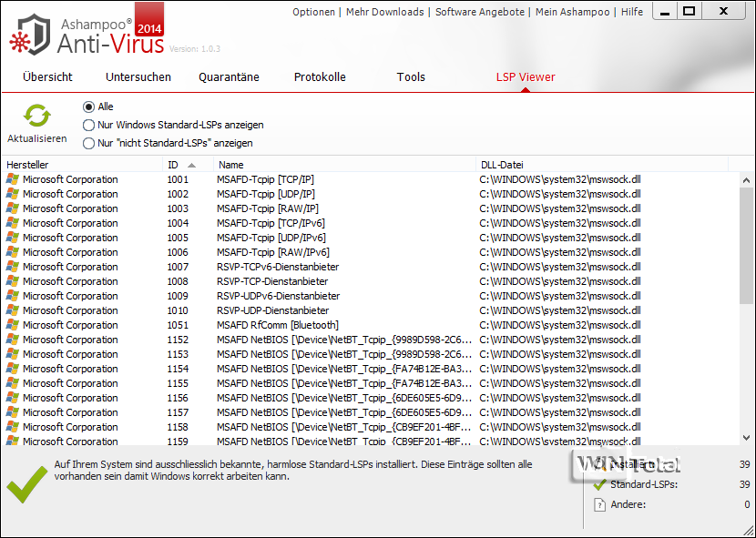Maximize the Anti-Virus window
This screenshot has width=756, height=538.
coord(690,11)
